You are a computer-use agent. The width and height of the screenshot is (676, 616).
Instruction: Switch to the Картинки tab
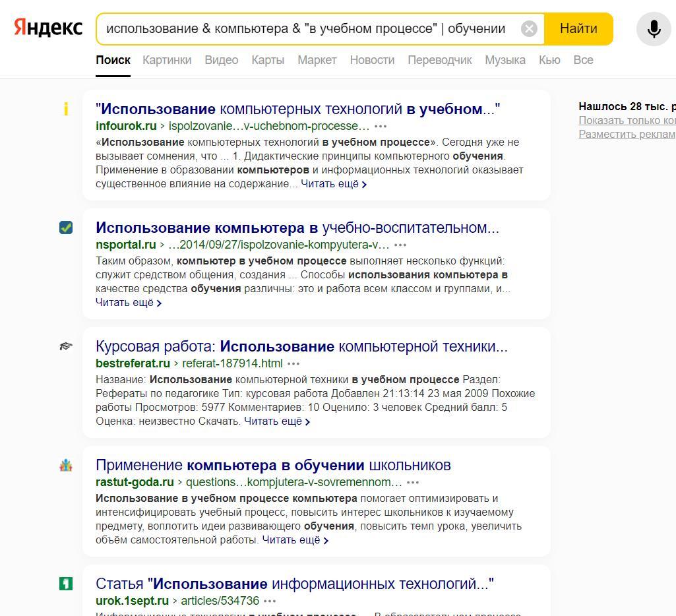pyautogui.click(x=167, y=60)
